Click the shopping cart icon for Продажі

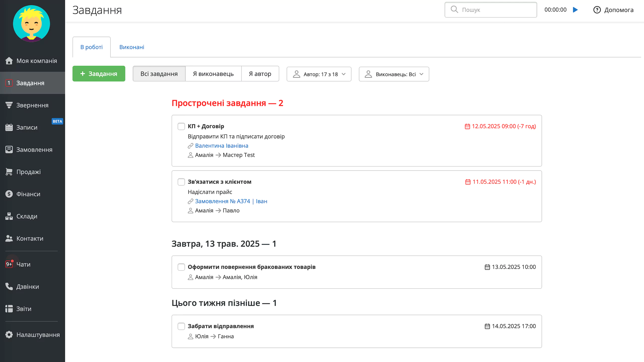(9, 172)
